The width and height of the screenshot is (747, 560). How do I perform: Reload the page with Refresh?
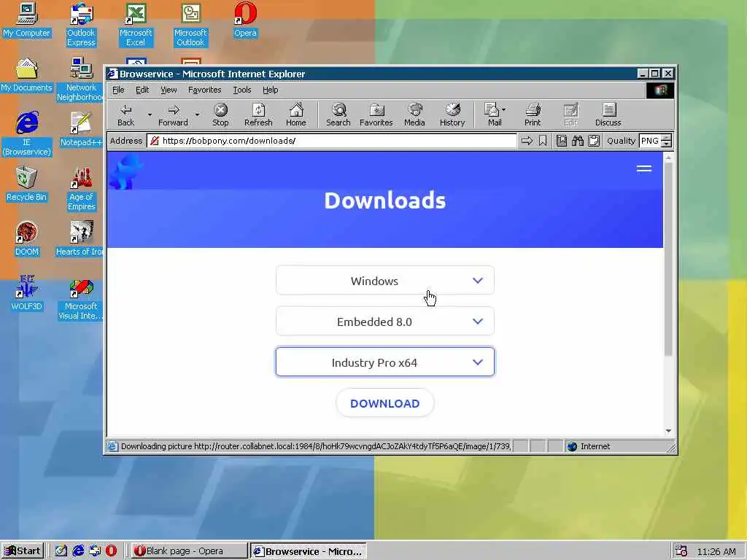(x=258, y=114)
